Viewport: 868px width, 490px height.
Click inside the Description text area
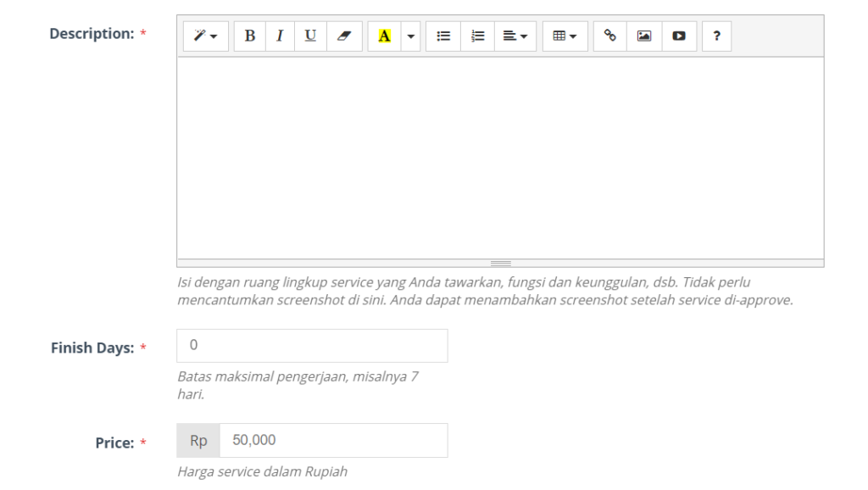point(500,158)
